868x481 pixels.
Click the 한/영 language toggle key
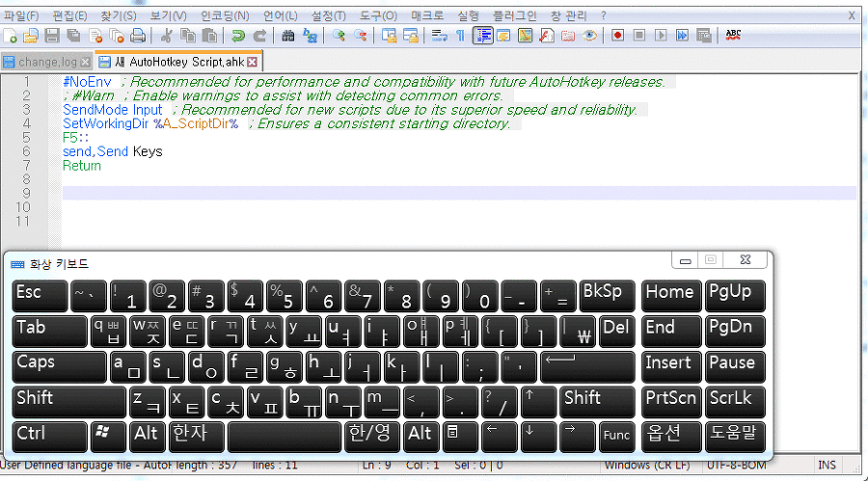pos(371,438)
